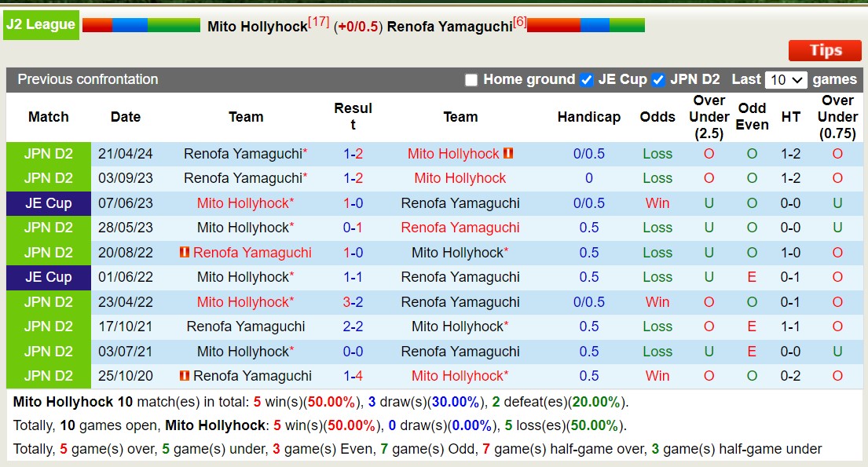Click the JPN D2 badge in the first match row
868x467 pixels.
coord(48,154)
